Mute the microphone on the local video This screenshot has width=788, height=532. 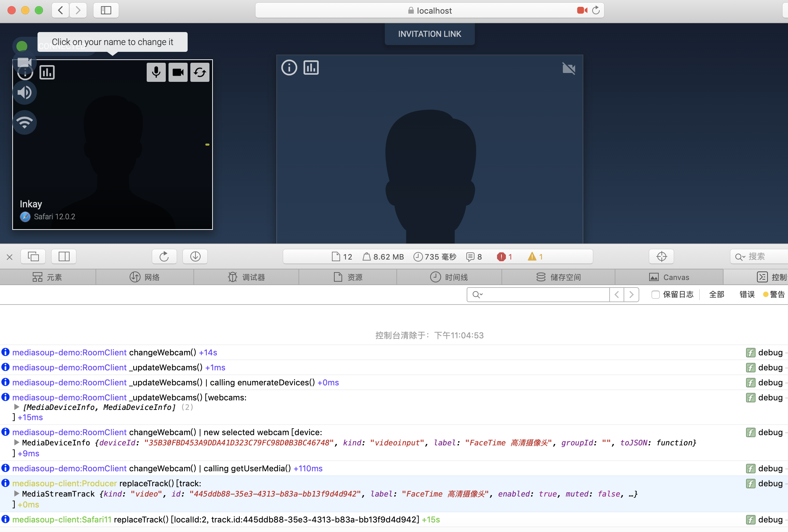pos(156,72)
